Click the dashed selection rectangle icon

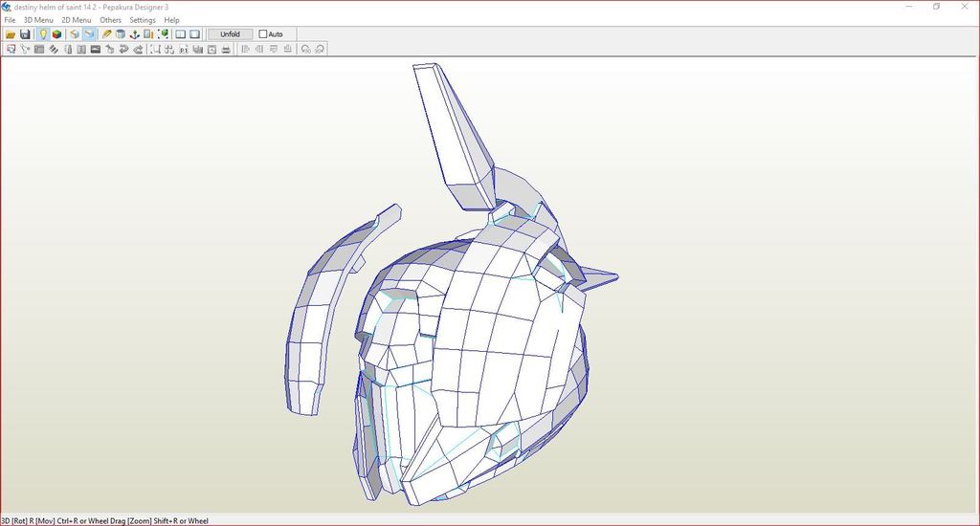click(155, 50)
